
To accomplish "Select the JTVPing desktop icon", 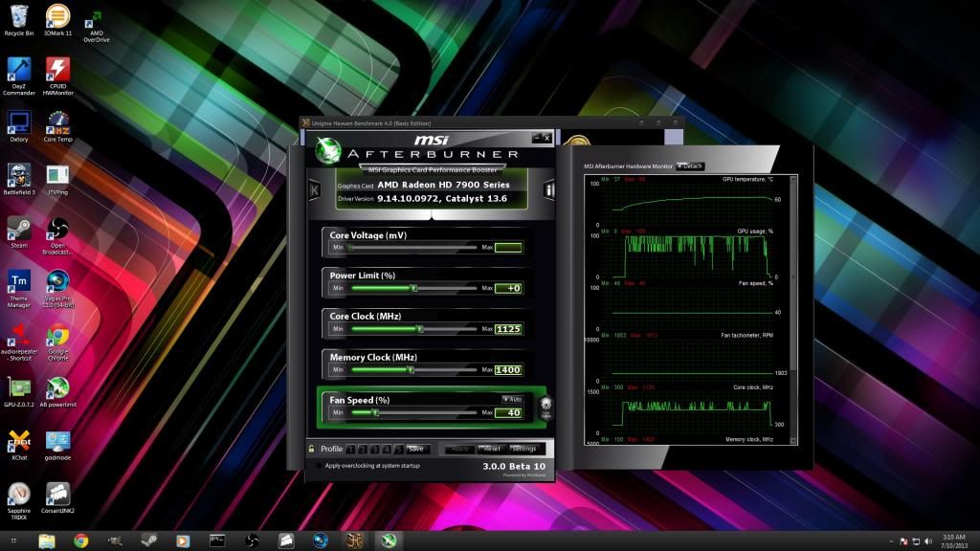I will 57,179.
